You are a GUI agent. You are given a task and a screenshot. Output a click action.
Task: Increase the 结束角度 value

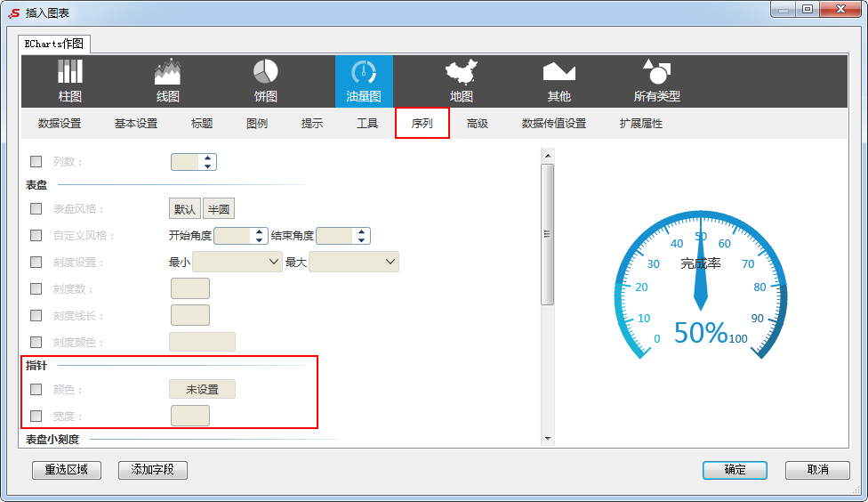click(361, 232)
